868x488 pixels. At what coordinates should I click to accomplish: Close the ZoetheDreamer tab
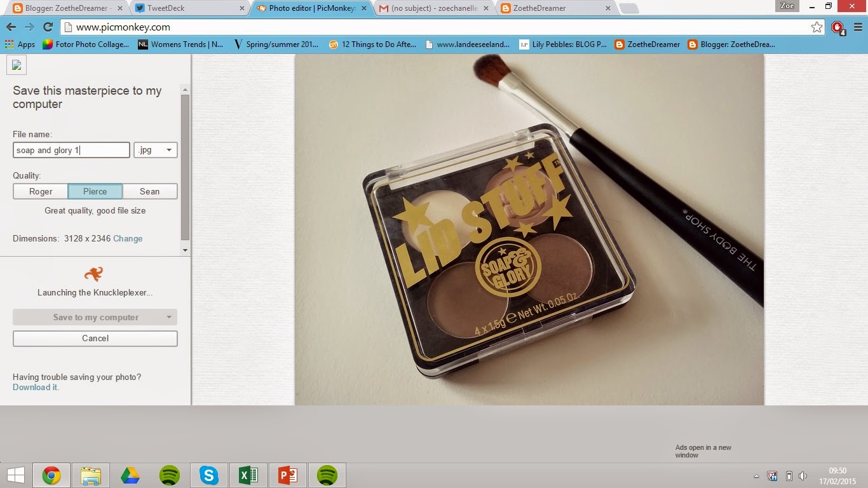pyautogui.click(x=608, y=8)
